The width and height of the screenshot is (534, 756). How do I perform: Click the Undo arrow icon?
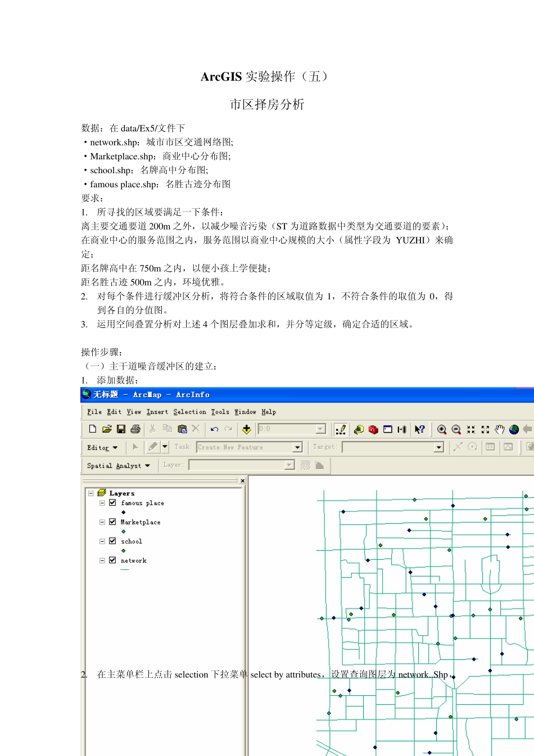click(x=214, y=429)
